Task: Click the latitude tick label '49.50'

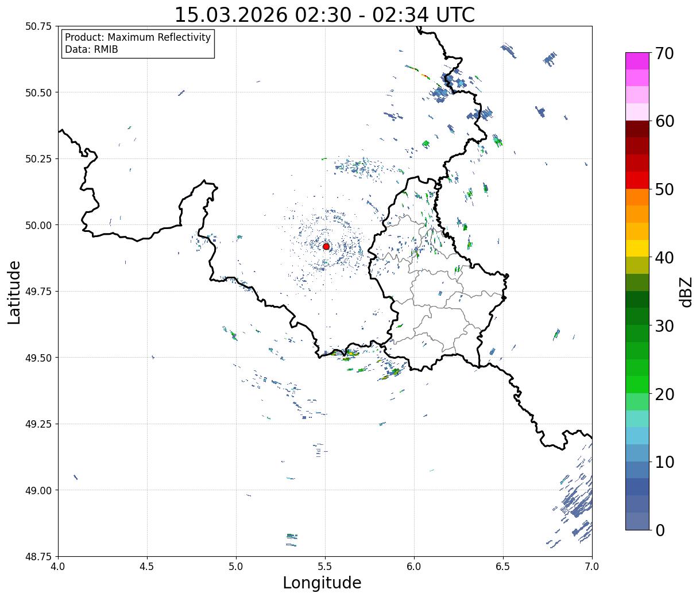Action: [38, 358]
